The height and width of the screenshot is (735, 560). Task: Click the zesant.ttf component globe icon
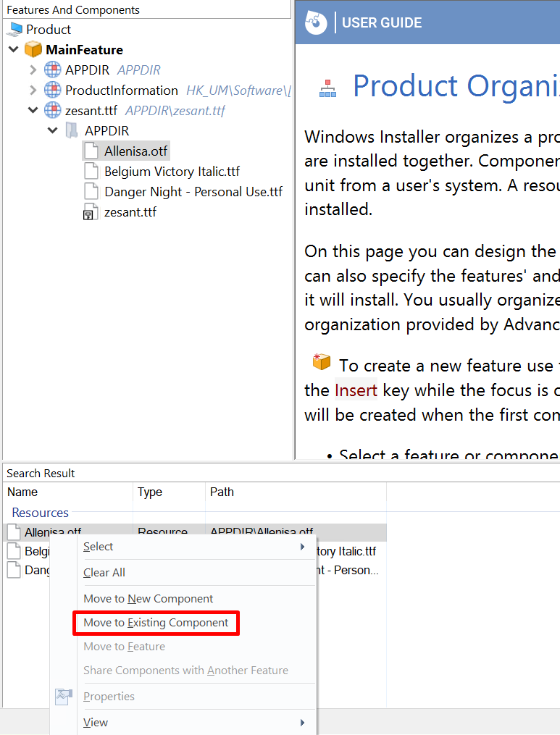click(x=53, y=111)
